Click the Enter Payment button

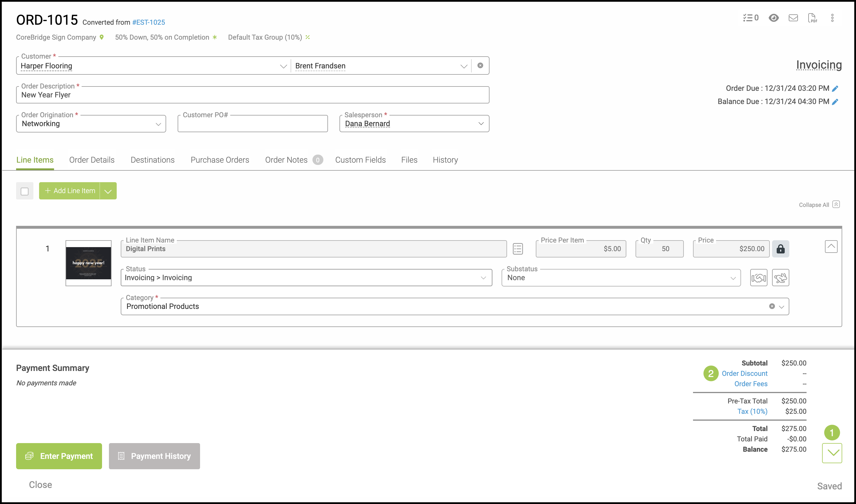click(x=59, y=456)
